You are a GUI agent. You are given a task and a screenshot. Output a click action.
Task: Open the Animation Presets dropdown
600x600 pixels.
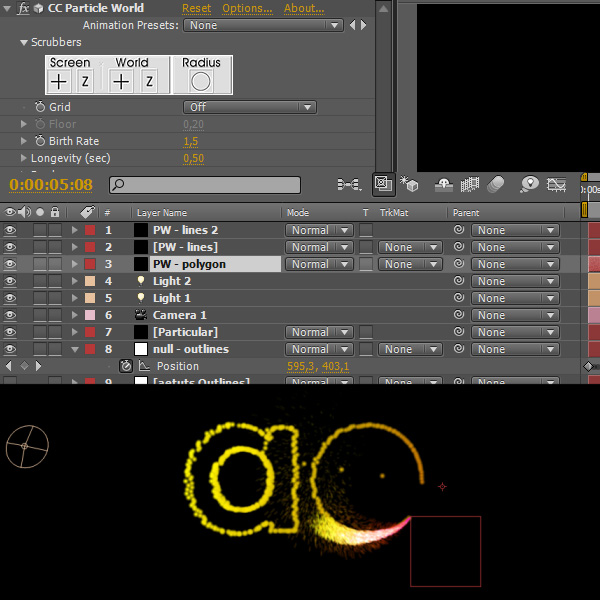pos(263,25)
